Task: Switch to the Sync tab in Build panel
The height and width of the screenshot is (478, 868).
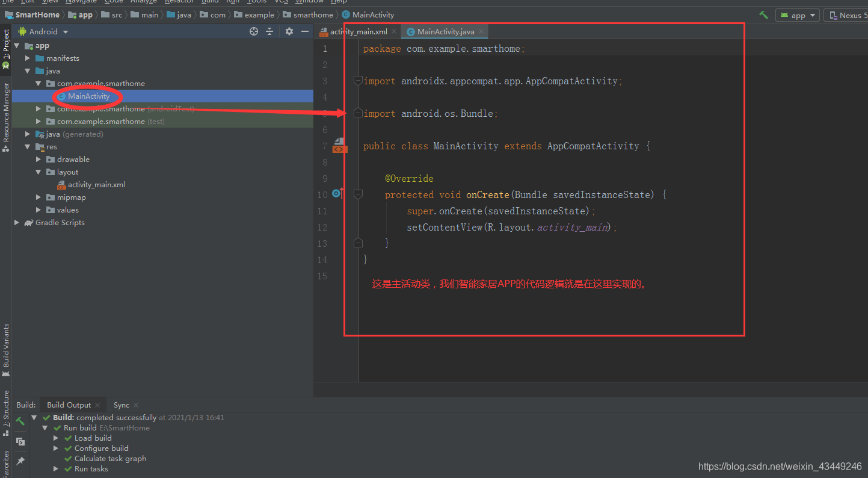Action: (121, 405)
